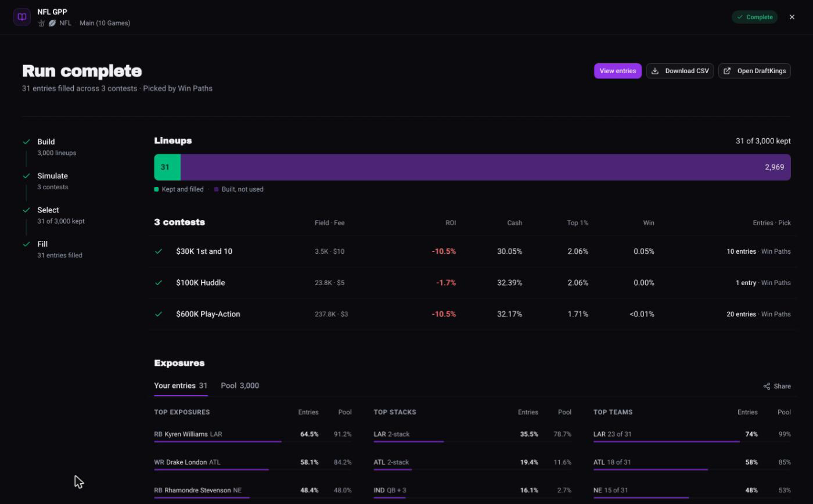Viewport: 813px width, 504px height.
Task: Select Kyren Williams exposure row
Action: coord(253,435)
